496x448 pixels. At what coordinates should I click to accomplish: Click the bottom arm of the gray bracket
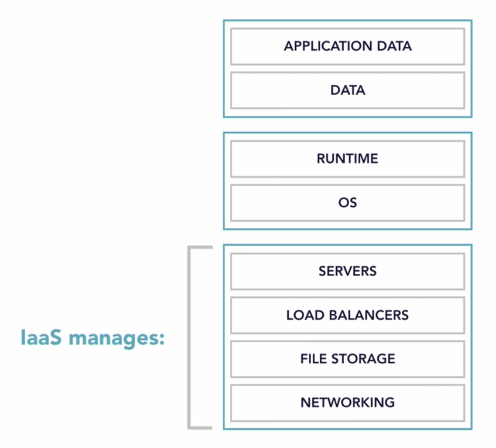coord(201,427)
